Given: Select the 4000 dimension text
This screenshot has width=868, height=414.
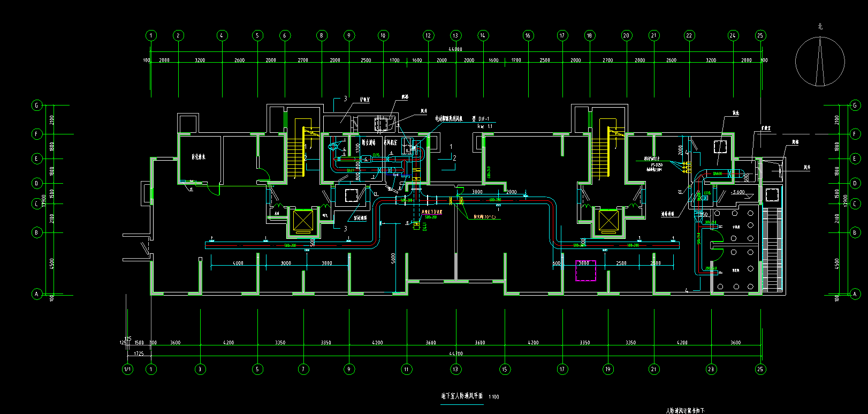Looking at the screenshot, I should 238,263.
